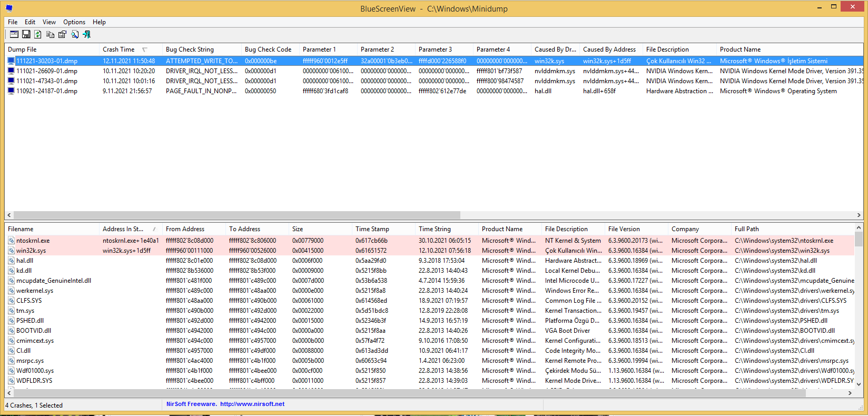Open the File menu

click(x=13, y=22)
